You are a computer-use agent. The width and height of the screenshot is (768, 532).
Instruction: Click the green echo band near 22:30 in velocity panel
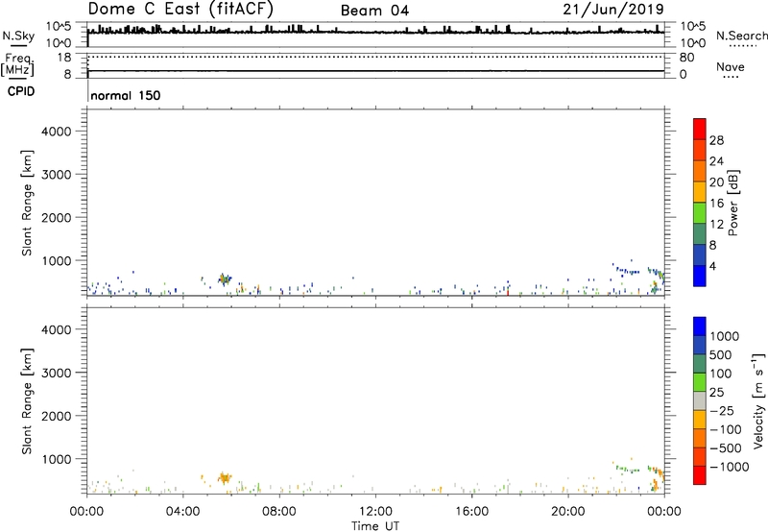627,469
